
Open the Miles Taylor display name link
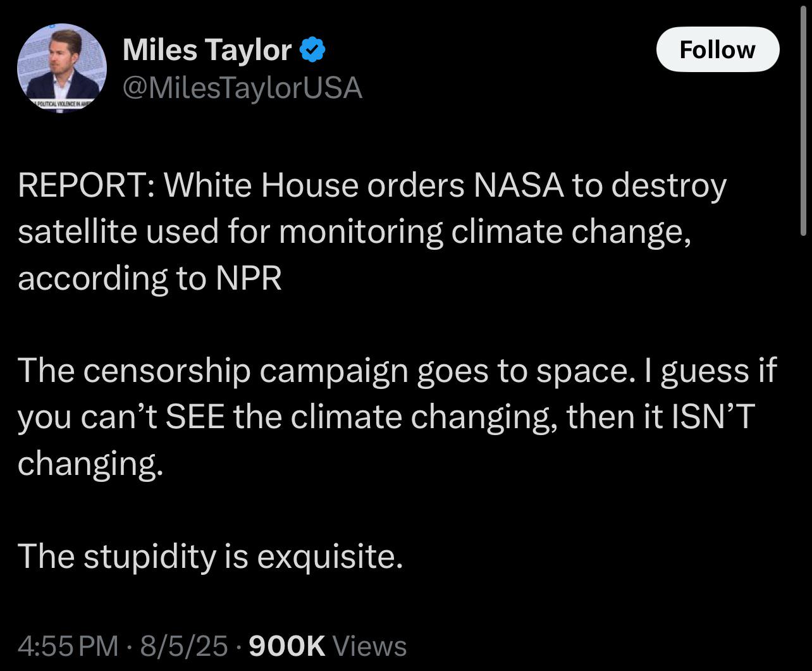(x=207, y=49)
